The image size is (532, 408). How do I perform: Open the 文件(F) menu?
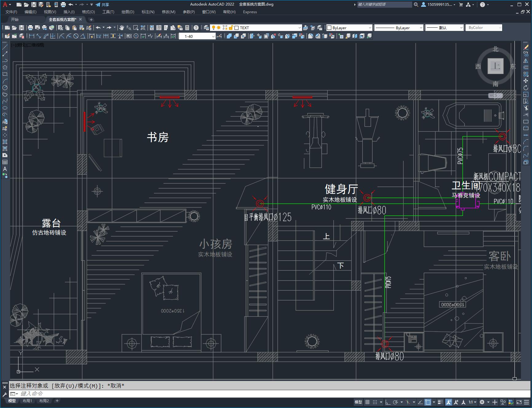click(11, 12)
